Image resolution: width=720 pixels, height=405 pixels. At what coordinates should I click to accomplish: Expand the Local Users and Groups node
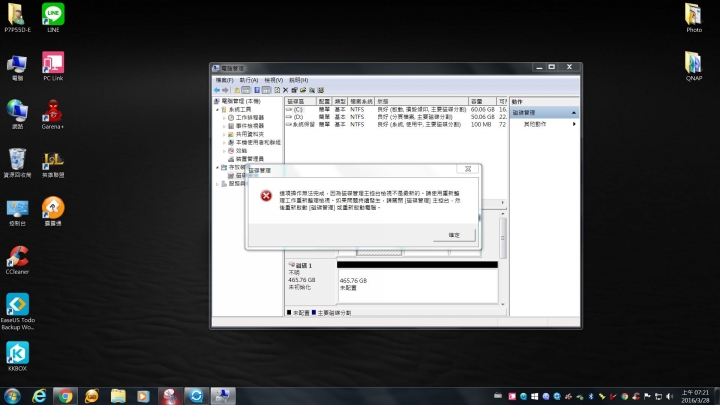[x=225, y=143]
